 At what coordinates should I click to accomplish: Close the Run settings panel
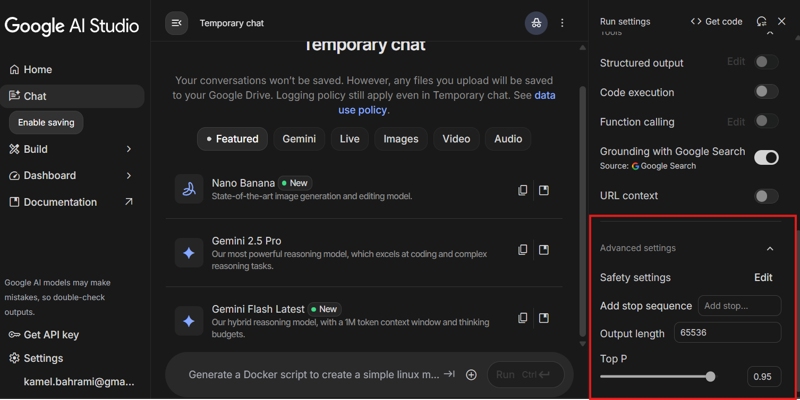782,21
